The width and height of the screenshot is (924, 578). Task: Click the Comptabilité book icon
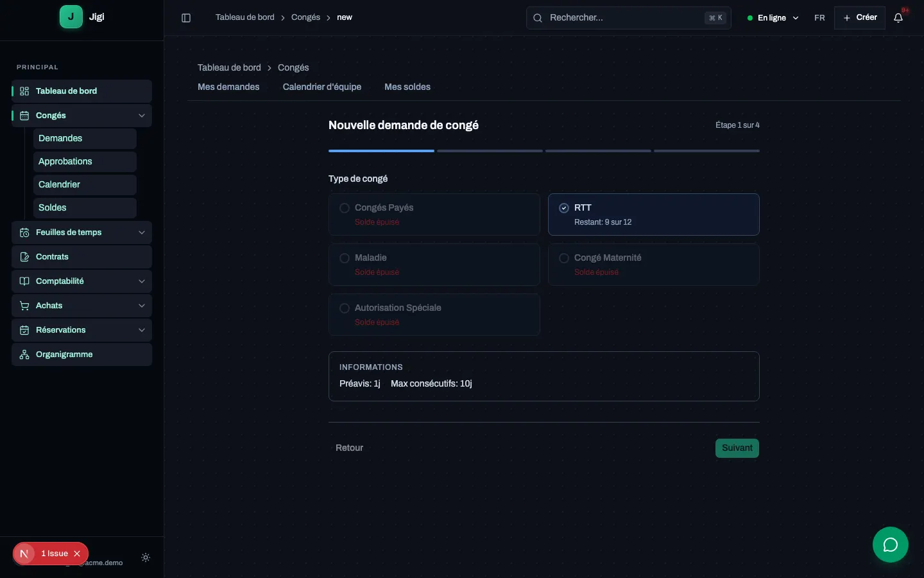point(24,281)
